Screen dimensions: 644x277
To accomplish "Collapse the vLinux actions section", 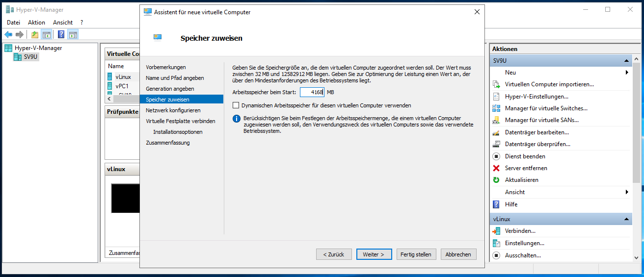I will [627, 219].
